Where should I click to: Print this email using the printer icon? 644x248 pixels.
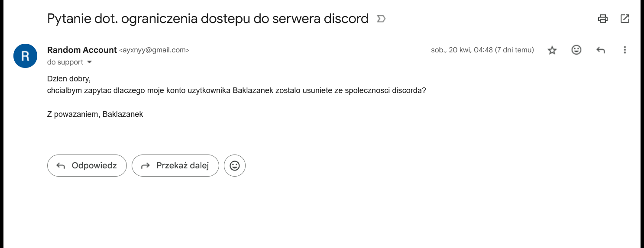(602, 19)
